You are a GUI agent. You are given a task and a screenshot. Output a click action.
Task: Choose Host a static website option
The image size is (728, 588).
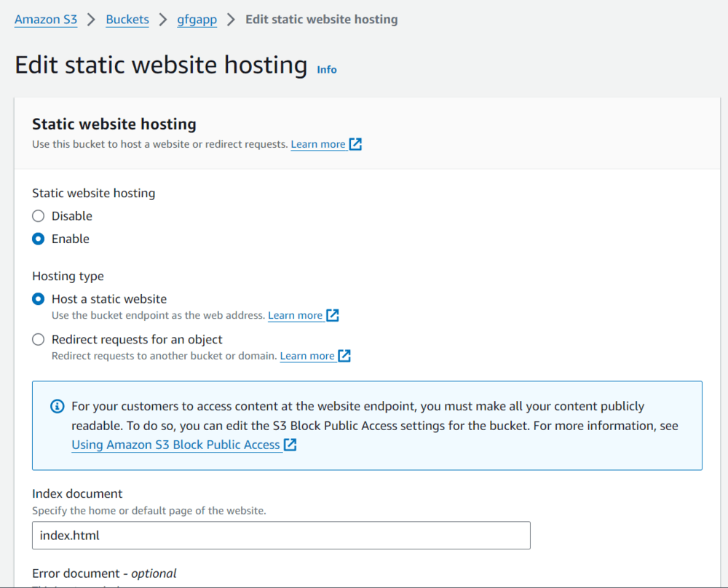pyautogui.click(x=39, y=299)
